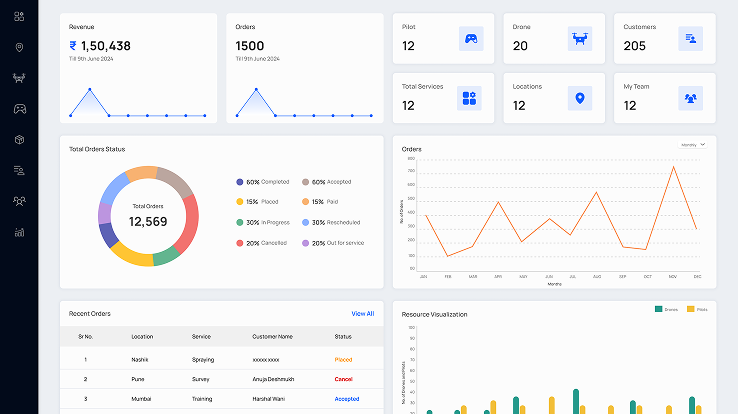The height and width of the screenshot is (414, 738).
Task: Click the Nashik location cell
Action: [x=140, y=360]
